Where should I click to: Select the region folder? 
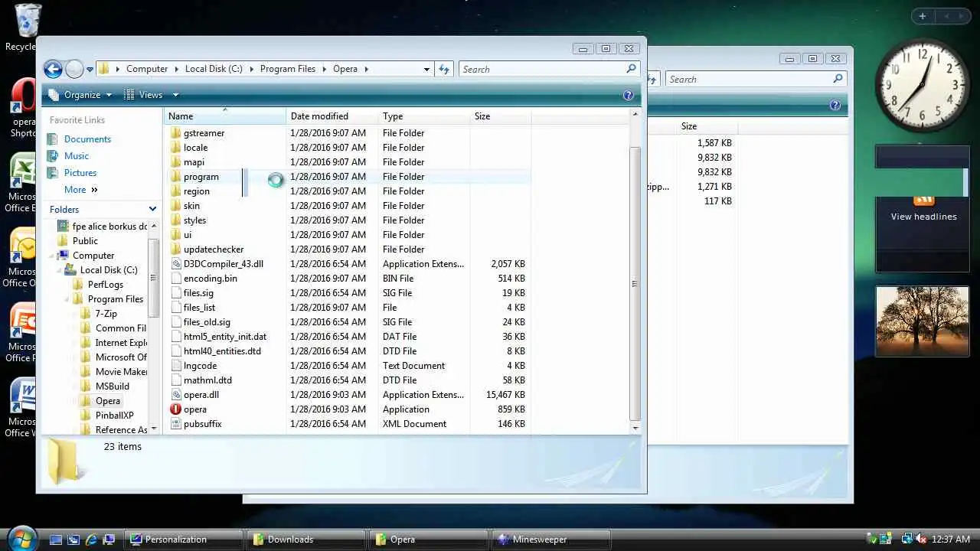pos(196,191)
